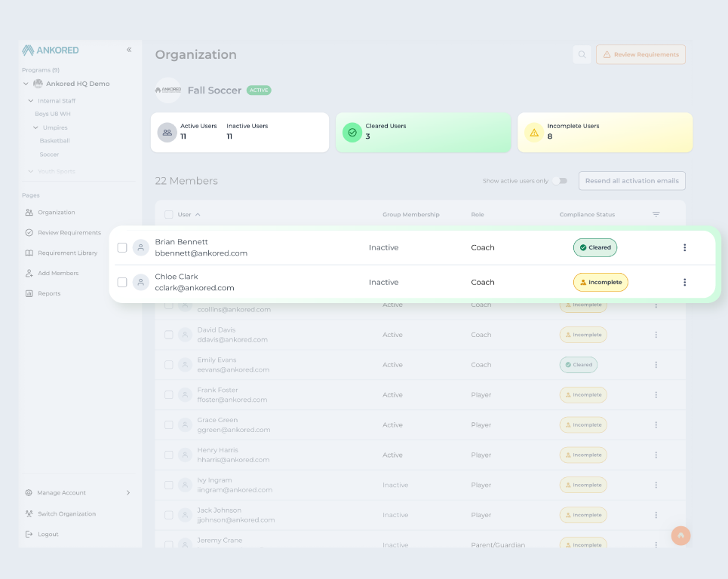
Task: Click Resend all activation emails
Action: [x=631, y=181]
